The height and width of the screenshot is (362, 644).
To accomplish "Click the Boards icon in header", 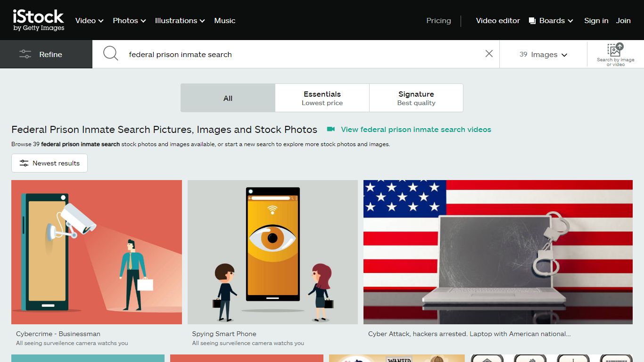I will pos(532,21).
